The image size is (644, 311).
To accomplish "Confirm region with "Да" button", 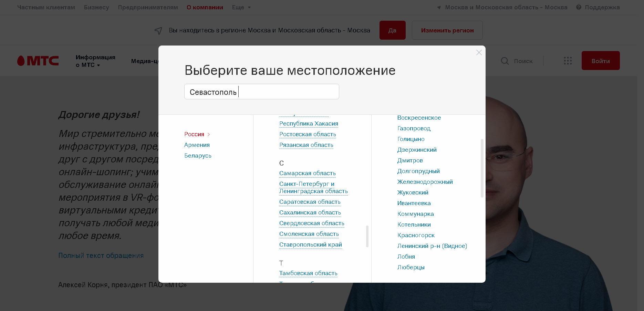I will pos(392,30).
